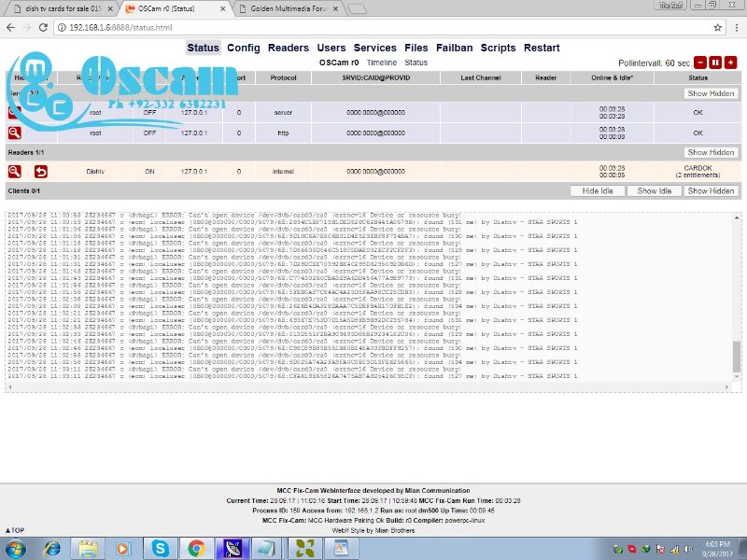The image size is (747, 560).
Task: Click Hide Idle button in Clients section
Action: [x=598, y=191]
